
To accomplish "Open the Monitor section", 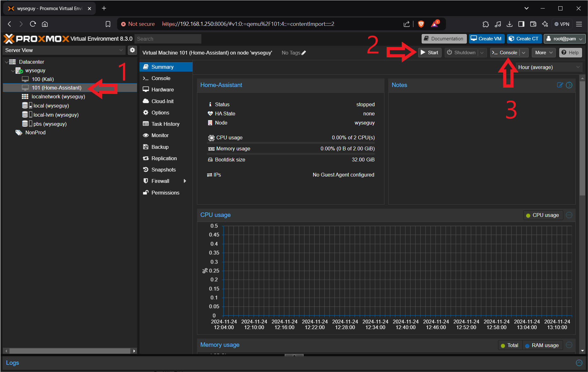I will pyautogui.click(x=166, y=135).
